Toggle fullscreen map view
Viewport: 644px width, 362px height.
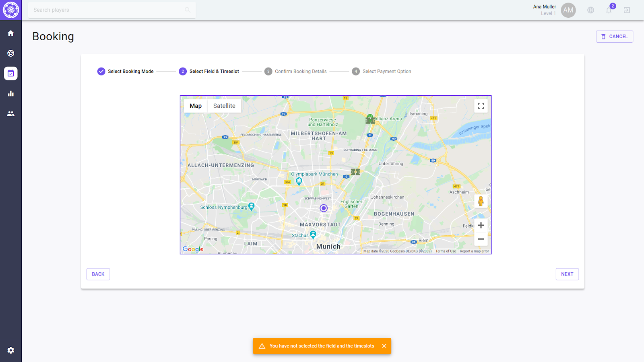[481, 106]
